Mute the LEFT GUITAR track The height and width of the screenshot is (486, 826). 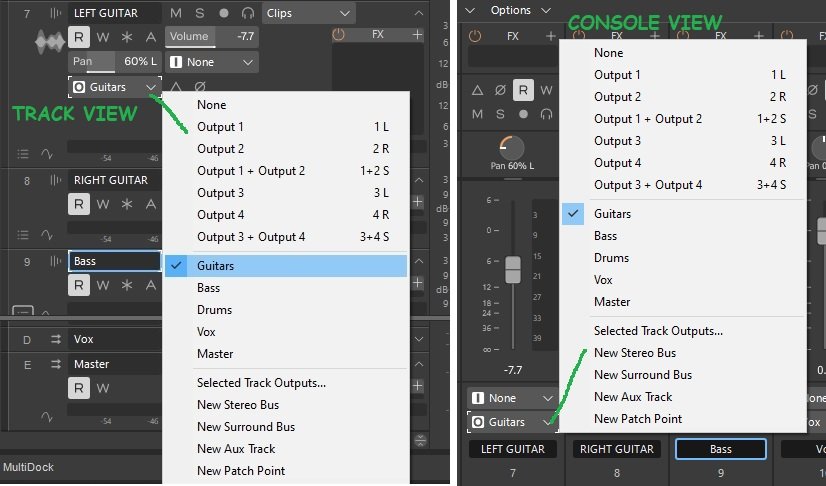pyautogui.click(x=176, y=14)
